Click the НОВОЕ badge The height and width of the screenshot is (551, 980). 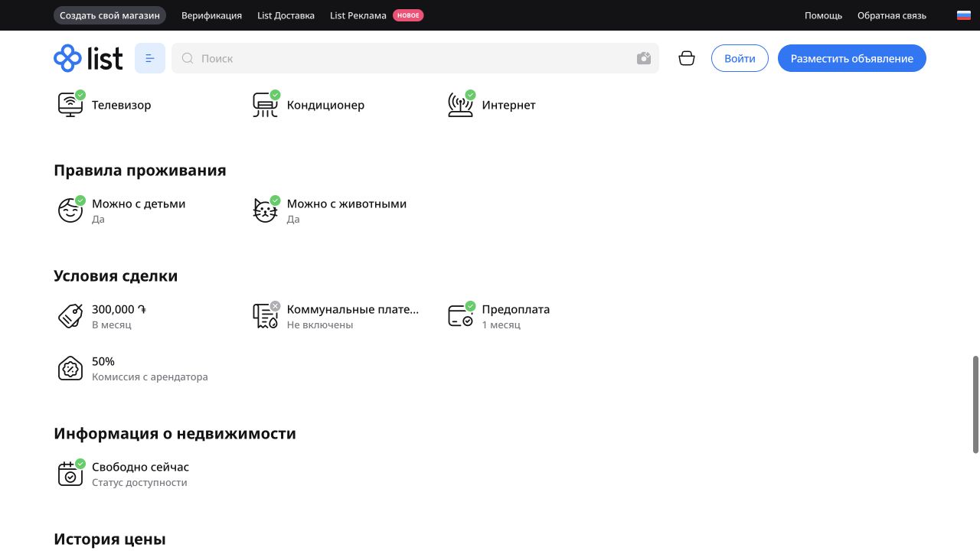[x=408, y=15]
